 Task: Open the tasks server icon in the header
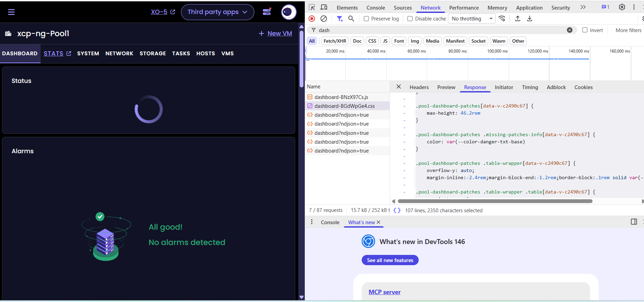click(267, 12)
